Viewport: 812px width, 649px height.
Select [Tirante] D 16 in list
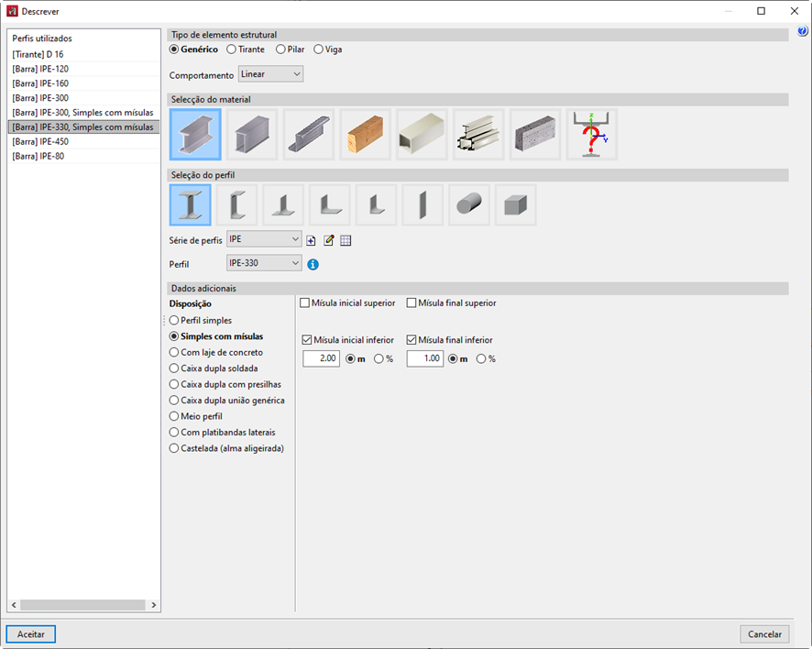point(83,54)
